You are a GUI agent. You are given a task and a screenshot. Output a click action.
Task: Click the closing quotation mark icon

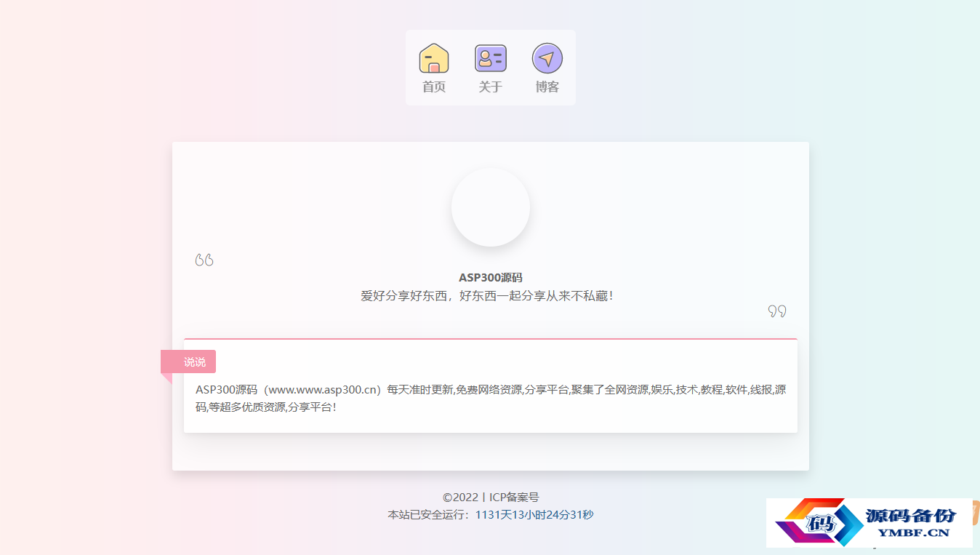click(x=777, y=311)
